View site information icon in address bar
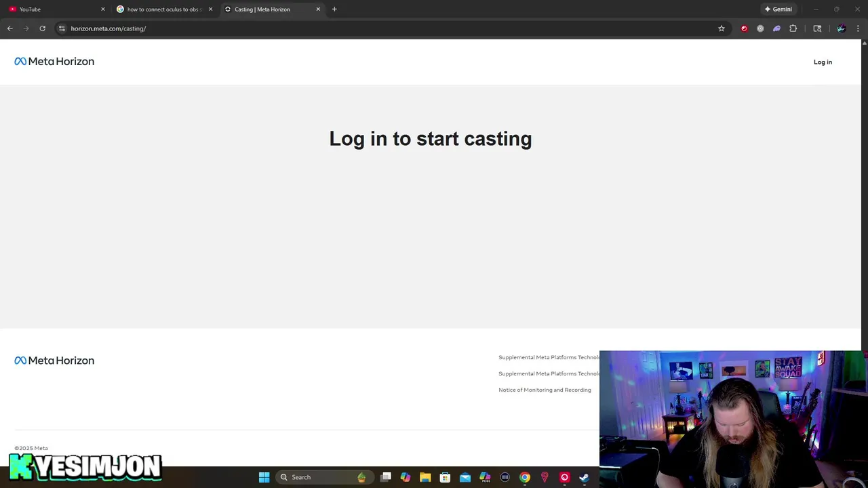This screenshot has height=488, width=868. pyautogui.click(x=62, y=28)
